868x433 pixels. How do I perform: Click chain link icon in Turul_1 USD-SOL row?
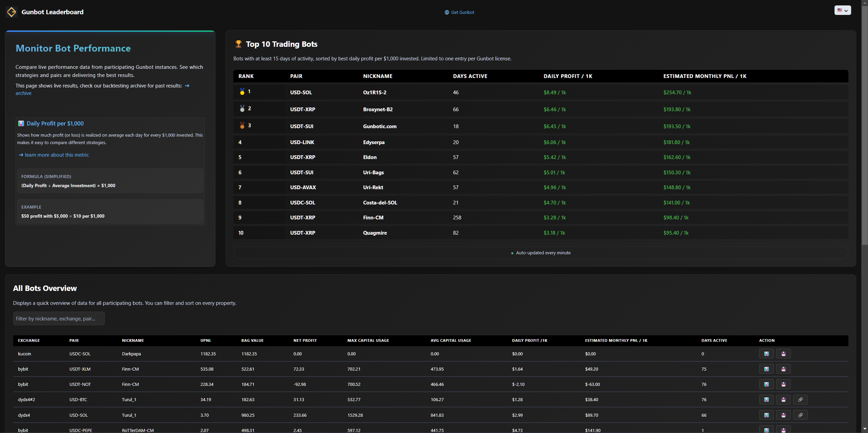point(800,415)
